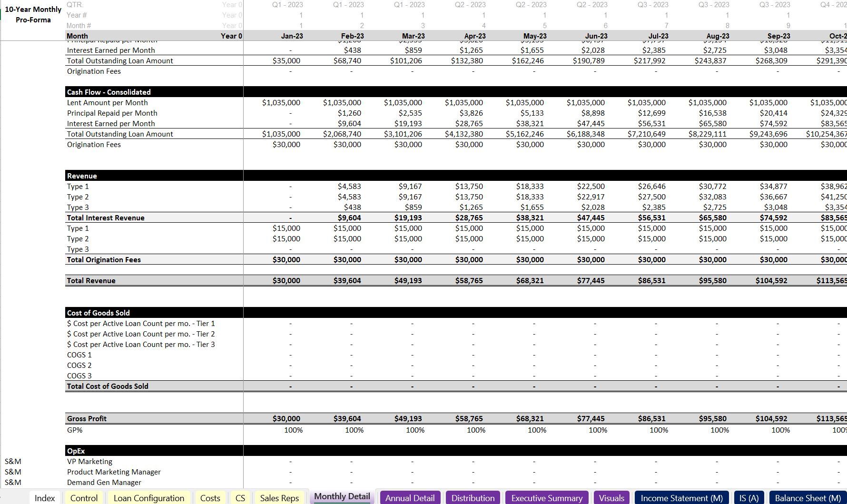Image resolution: width=847 pixels, height=504 pixels.
Task: Click the Gross Profit row label
Action: [87, 418]
